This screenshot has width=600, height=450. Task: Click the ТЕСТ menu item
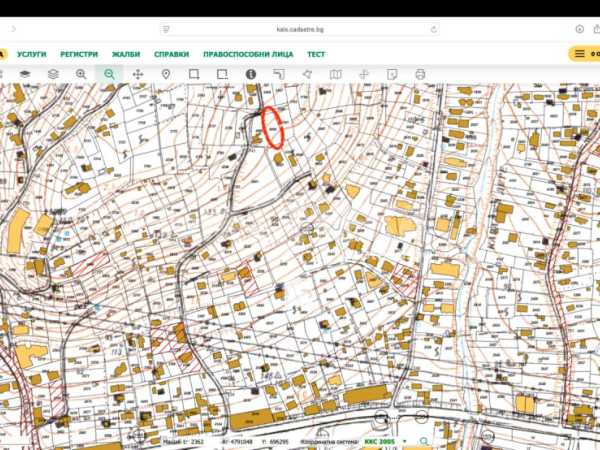tap(316, 54)
